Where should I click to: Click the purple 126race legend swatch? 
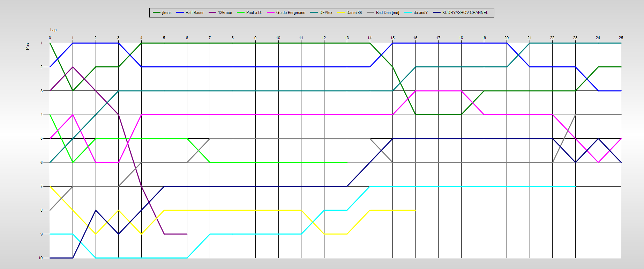[212, 13]
